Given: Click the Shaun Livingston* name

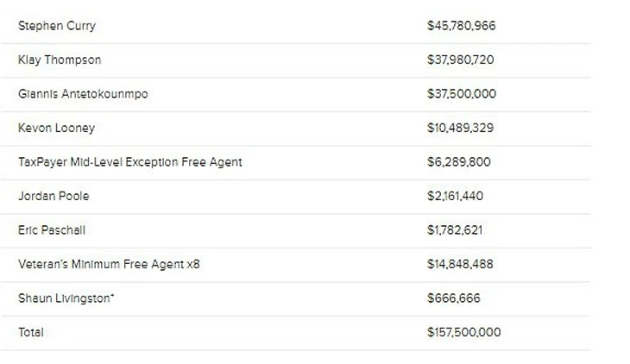Looking at the screenshot, I should point(66,298).
